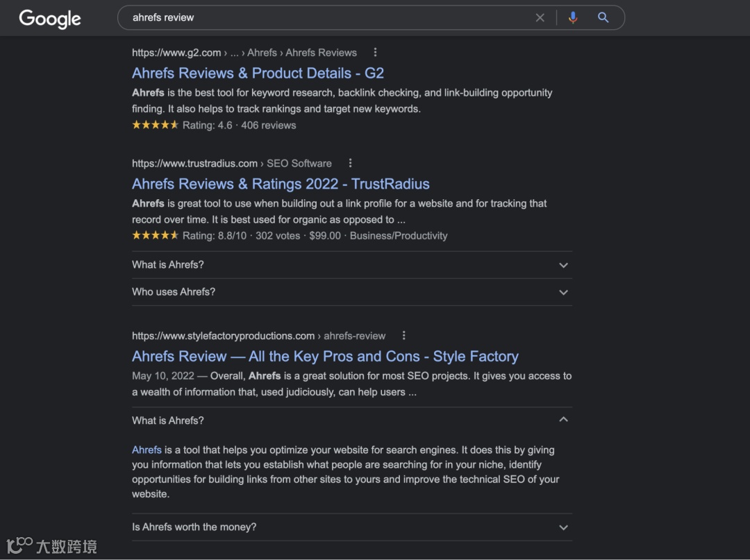Open three-dot menu for trustradius.com result
Image resolution: width=750 pixels, height=560 pixels.
click(x=350, y=163)
